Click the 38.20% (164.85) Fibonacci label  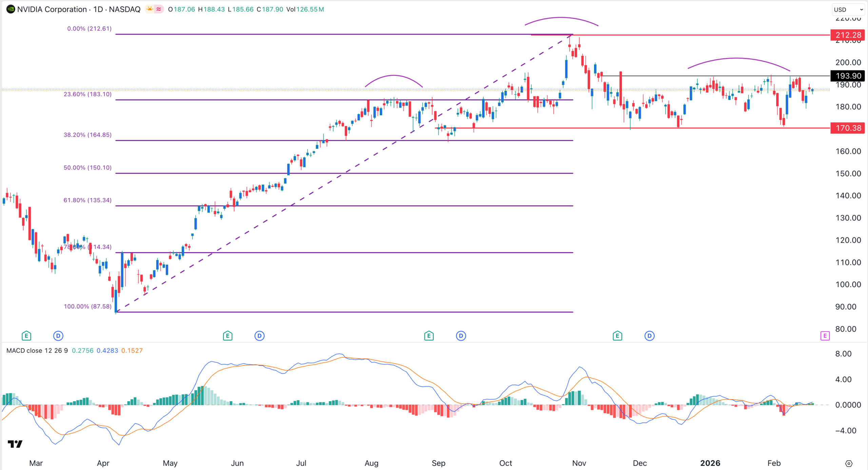(x=88, y=135)
